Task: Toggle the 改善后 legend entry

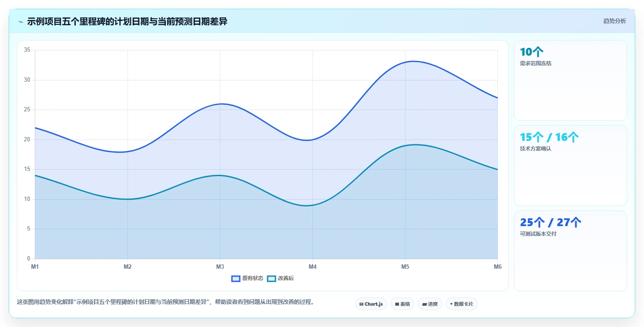Action: point(280,278)
